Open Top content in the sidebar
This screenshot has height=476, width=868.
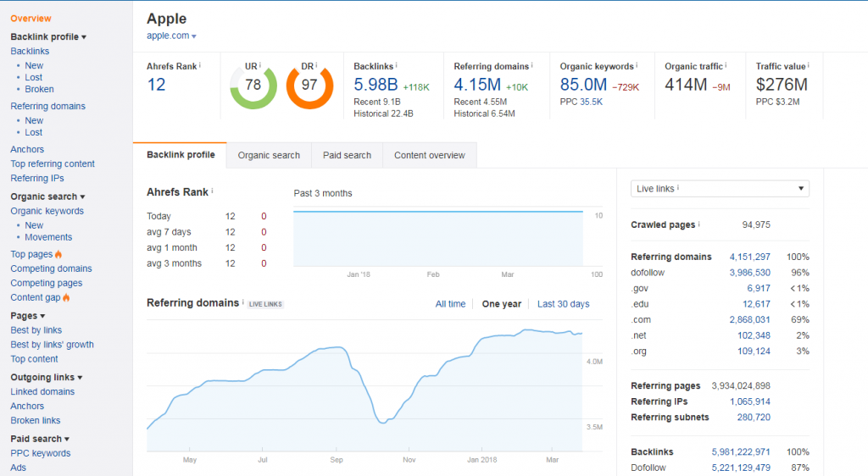point(34,359)
